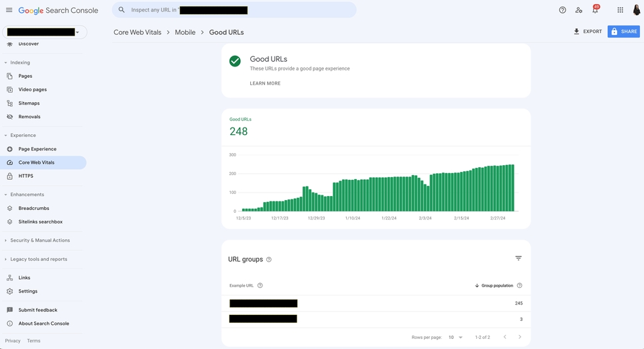Viewport: 644px width, 349px height.
Task: Expand Legacy tools and reports section
Action: (x=6, y=259)
